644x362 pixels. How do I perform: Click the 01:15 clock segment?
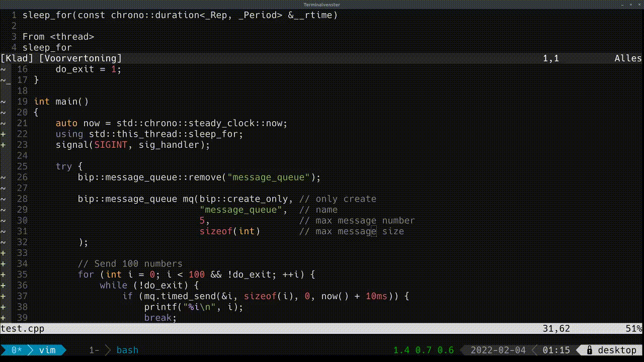(x=556, y=350)
